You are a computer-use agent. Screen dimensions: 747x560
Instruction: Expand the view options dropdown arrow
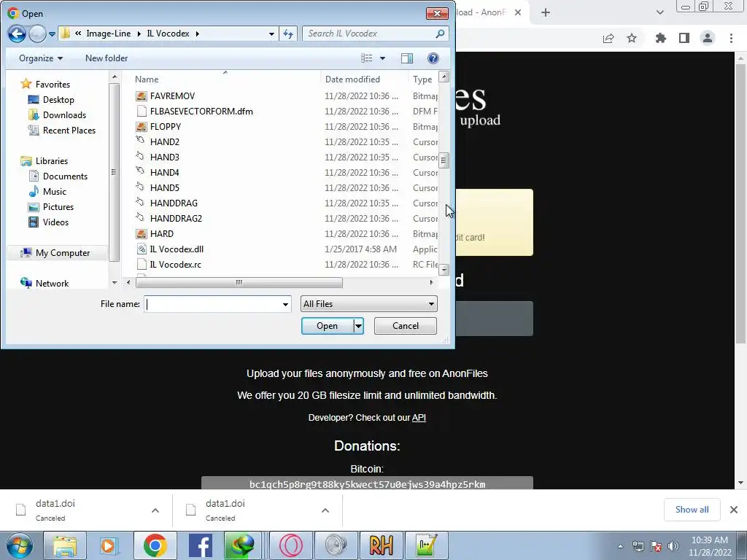click(382, 58)
